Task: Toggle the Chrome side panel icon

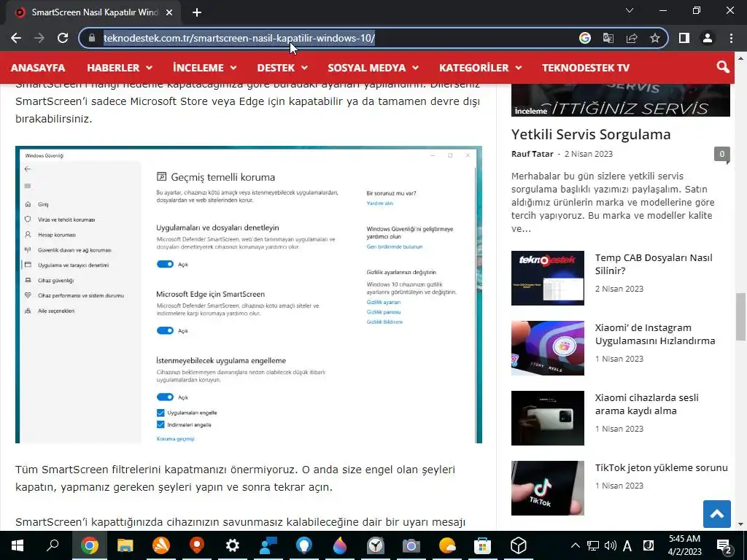Action: 684,38
